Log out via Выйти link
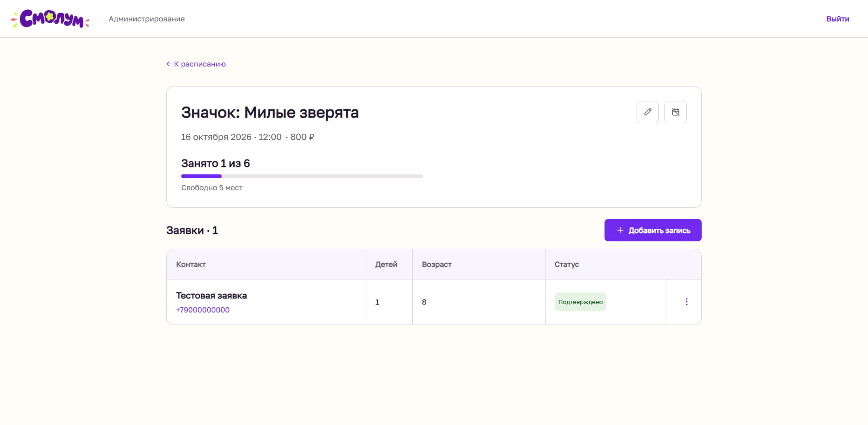Image resolution: width=868 pixels, height=425 pixels. pyautogui.click(x=837, y=19)
